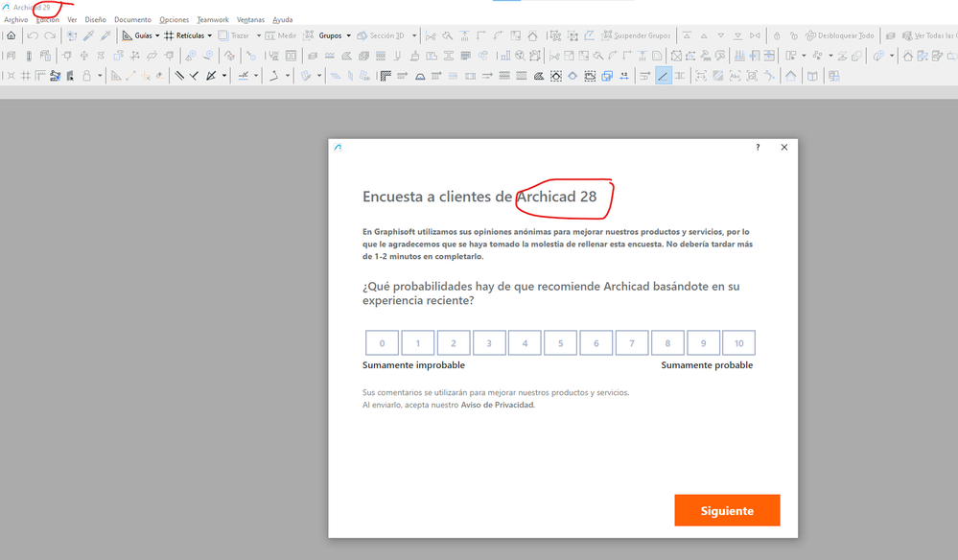Image resolution: width=958 pixels, height=560 pixels.
Task: Click the bring-to-front icon with top bar
Action: (x=687, y=35)
